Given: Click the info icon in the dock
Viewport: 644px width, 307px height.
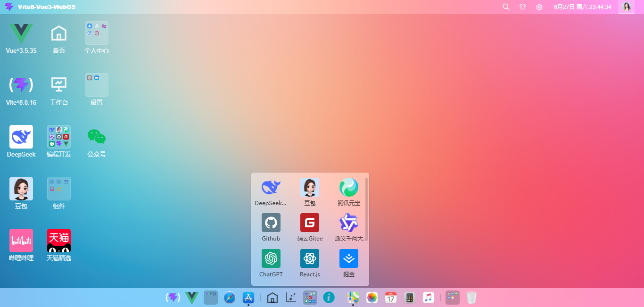Looking at the screenshot, I should [x=329, y=298].
